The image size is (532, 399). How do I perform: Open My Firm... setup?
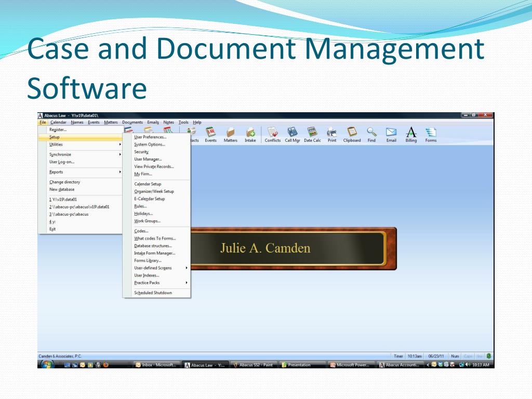pos(157,174)
